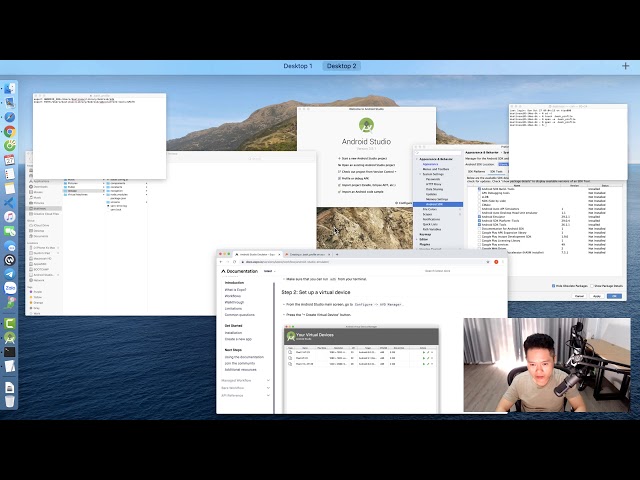Open the Installation docs link
The height and width of the screenshot is (480, 640).
pyautogui.click(x=234, y=333)
